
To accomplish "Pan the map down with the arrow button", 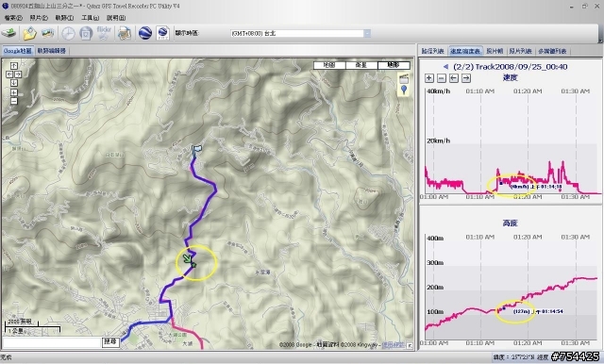I will (14, 83).
